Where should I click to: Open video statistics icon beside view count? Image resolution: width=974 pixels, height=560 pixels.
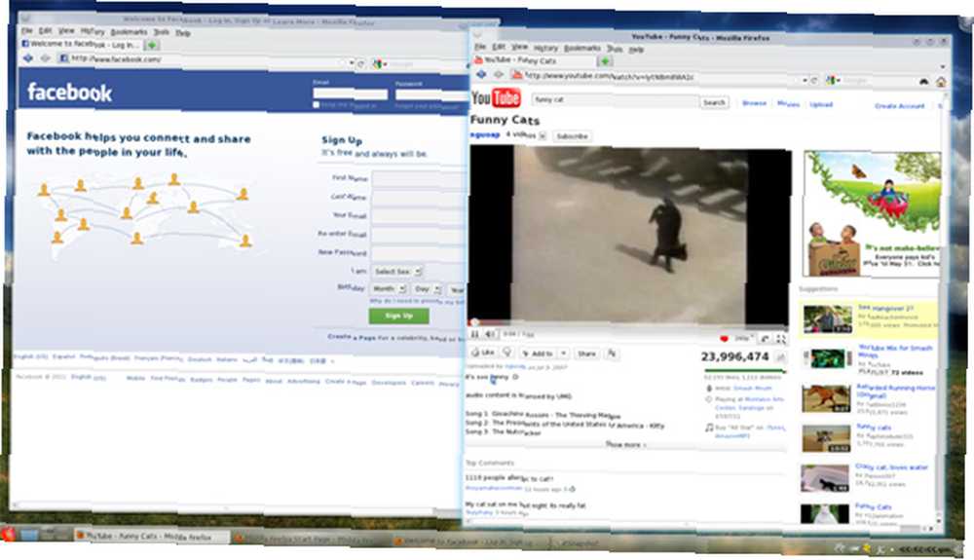tap(781, 357)
